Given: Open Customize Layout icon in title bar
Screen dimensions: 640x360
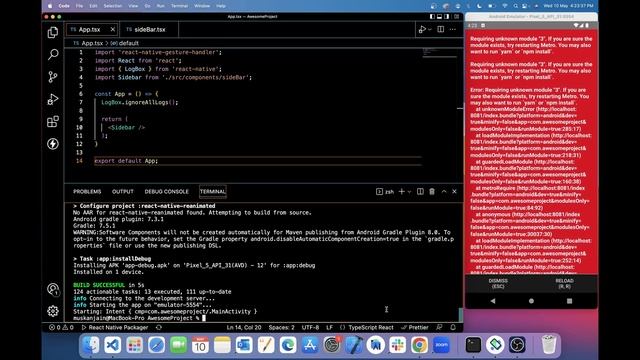Looking at the screenshot, I should coord(457,17).
